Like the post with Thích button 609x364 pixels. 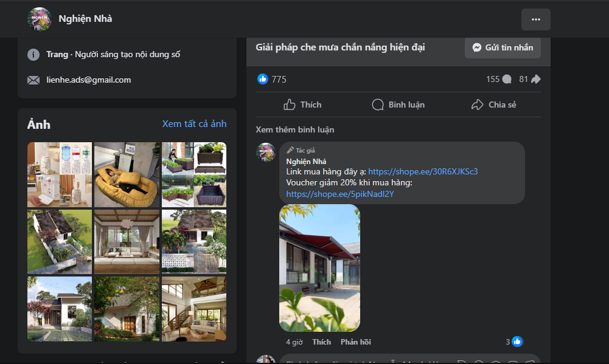click(302, 105)
